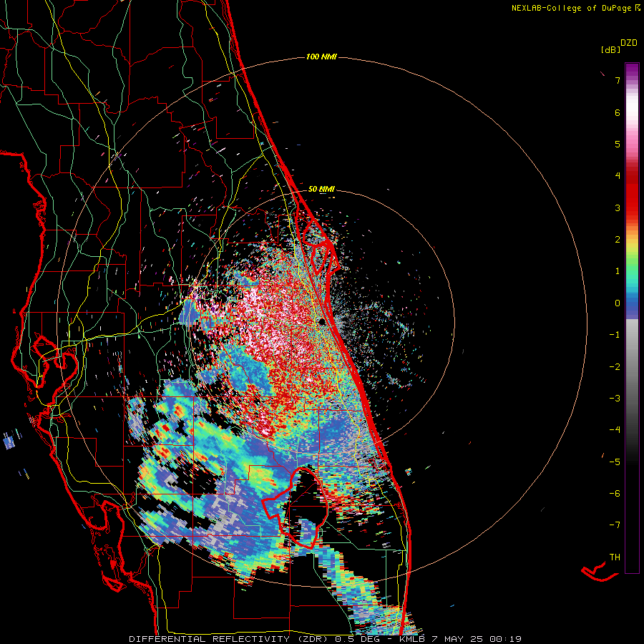Click the purple top of the color bar

[632, 70]
